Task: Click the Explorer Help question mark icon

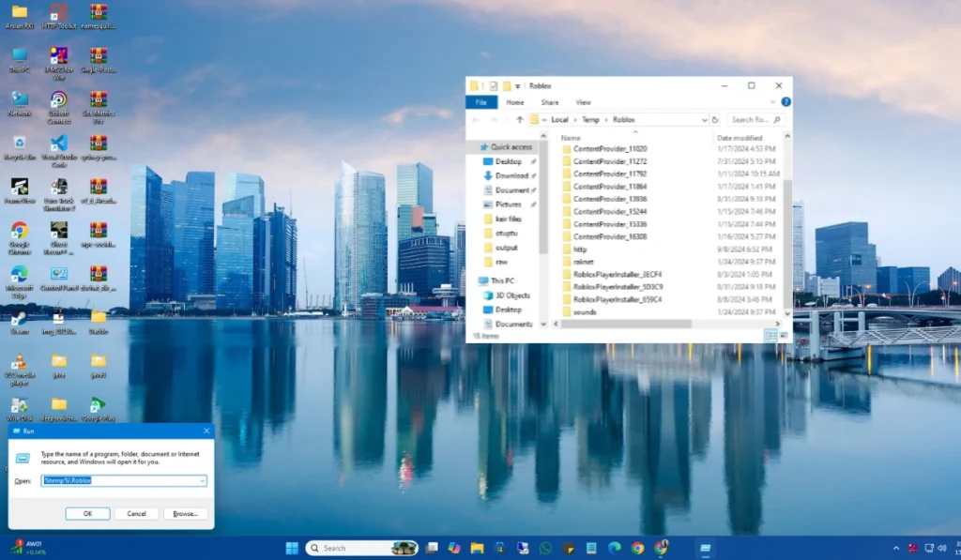Action: point(786,102)
